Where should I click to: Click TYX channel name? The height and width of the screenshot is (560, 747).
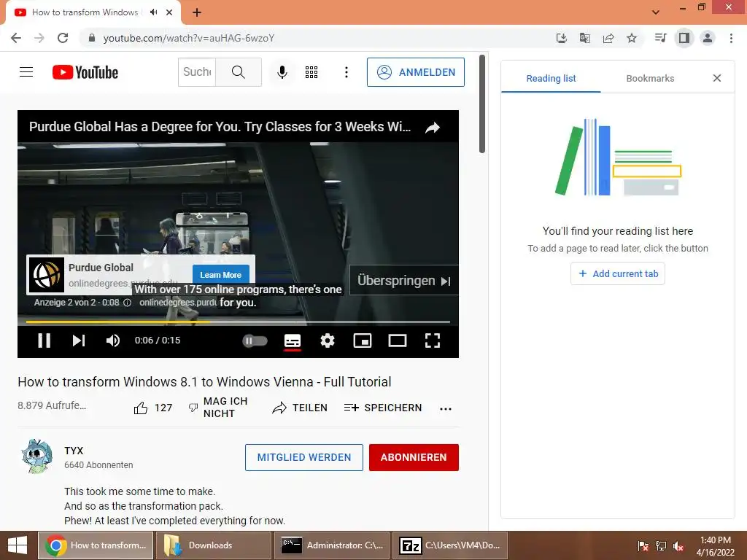pos(74,451)
